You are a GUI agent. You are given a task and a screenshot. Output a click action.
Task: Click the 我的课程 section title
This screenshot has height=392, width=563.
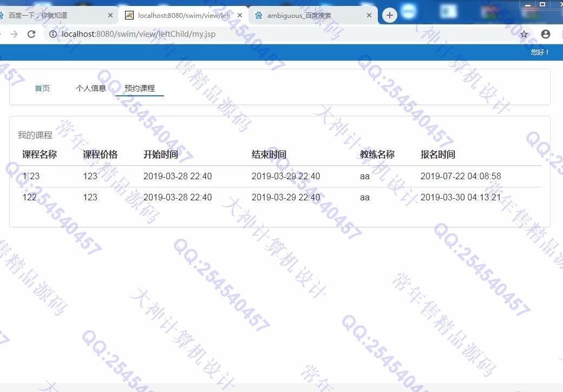tap(35, 135)
